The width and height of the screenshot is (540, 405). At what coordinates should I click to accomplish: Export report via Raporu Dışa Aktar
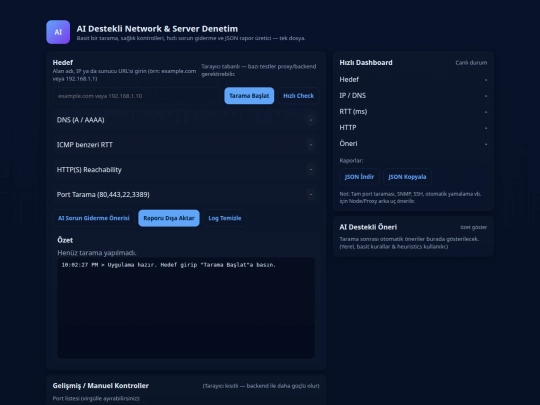pos(169,218)
